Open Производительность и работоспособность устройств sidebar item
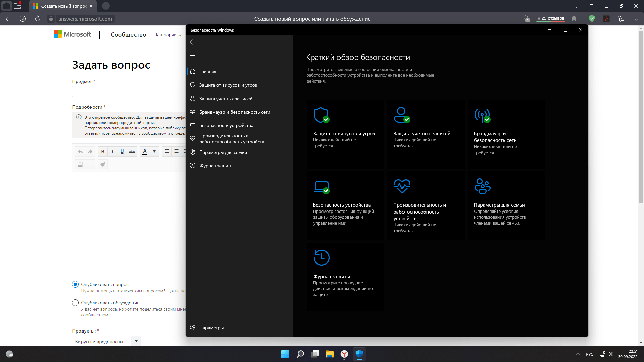 point(231,139)
